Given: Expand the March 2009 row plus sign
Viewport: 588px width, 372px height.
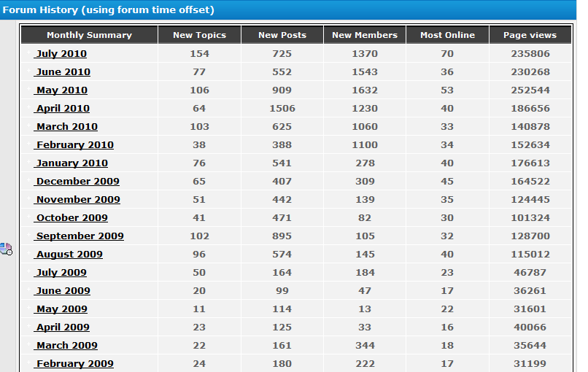Looking at the screenshot, I should click(x=29, y=344).
